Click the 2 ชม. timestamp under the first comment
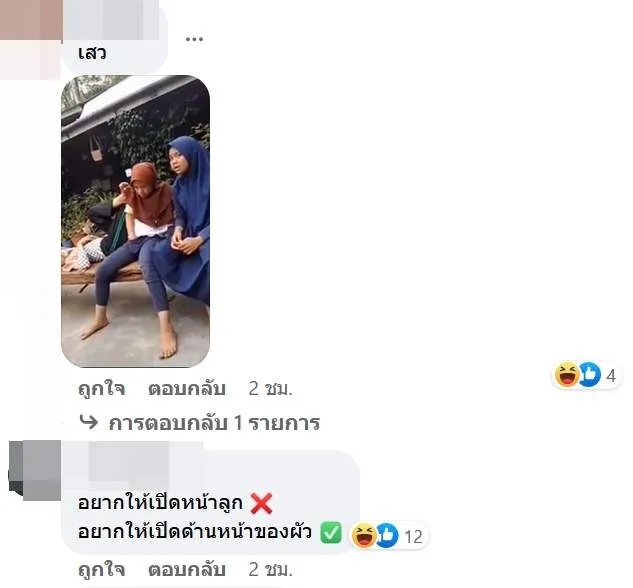 click(270, 388)
